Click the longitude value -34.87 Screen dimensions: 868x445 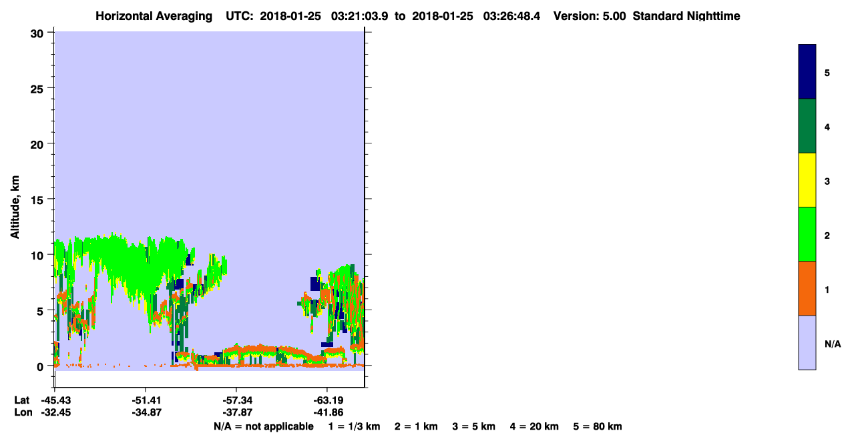(146, 412)
